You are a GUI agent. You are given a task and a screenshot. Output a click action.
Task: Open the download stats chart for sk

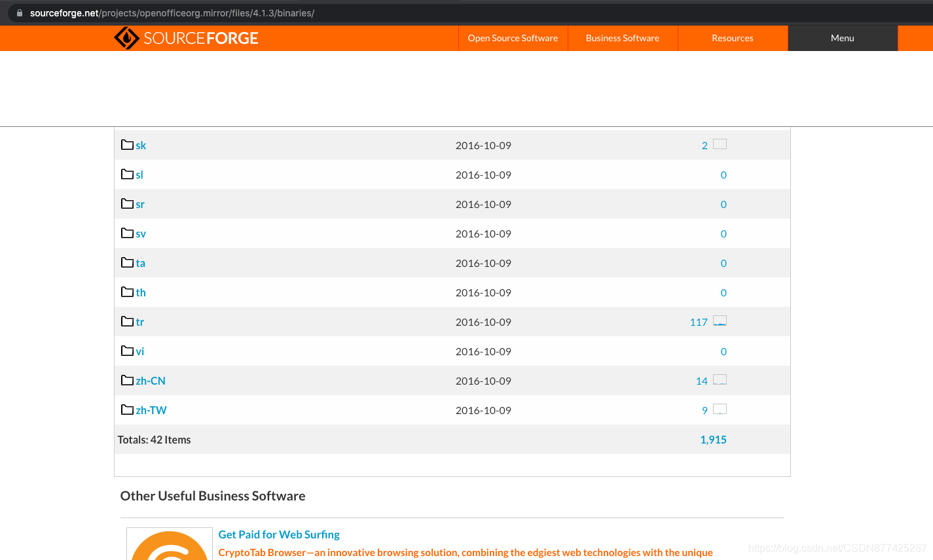click(x=720, y=144)
